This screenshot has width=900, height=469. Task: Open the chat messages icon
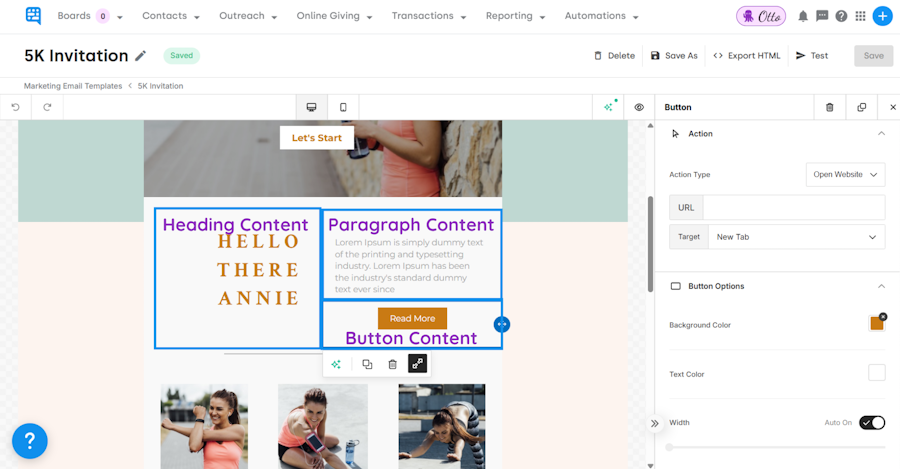pos(822,16)
